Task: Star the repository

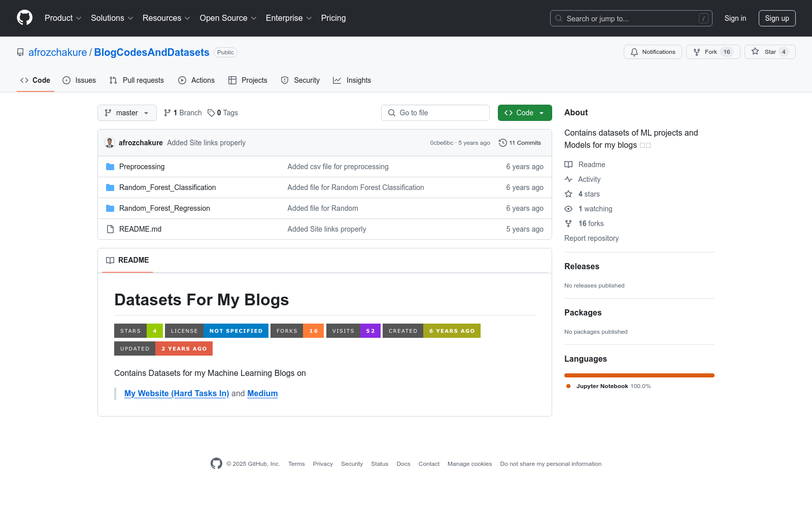Action: 770,52
